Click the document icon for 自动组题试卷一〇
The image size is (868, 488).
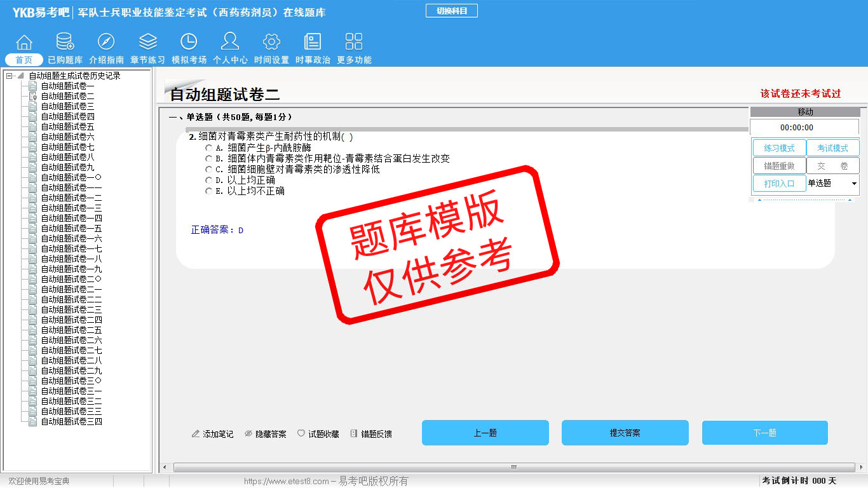[33, 177]
